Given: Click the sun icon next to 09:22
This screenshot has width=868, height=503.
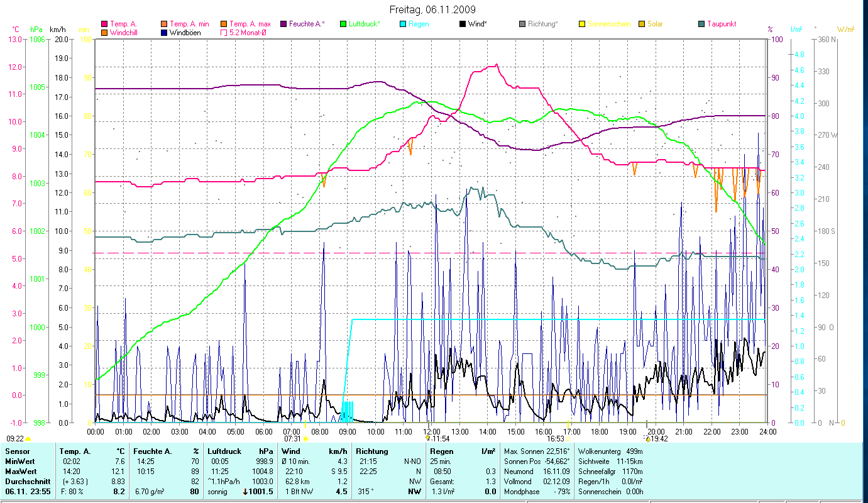Looking at the screenshot, I should point(28,438).
